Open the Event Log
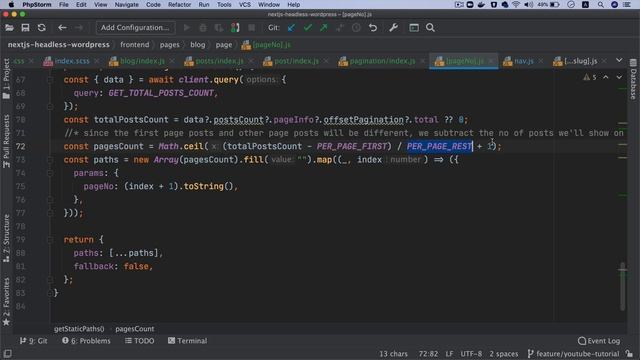Screen dimensions: 640x360 [x=599, y=341]
